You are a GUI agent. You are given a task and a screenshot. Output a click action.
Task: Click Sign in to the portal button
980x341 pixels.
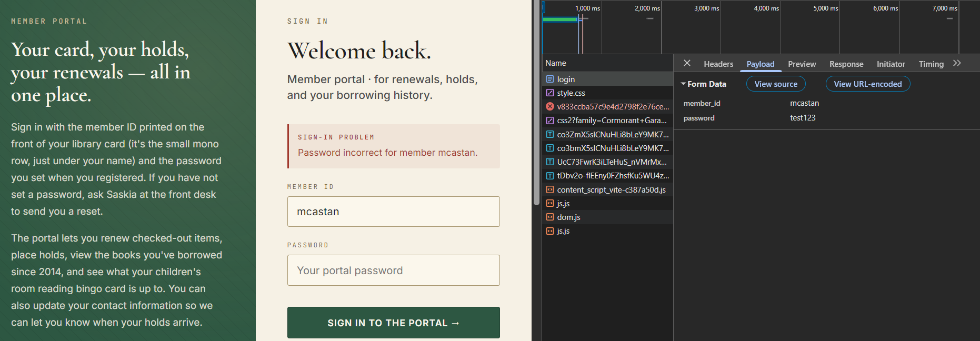(x=393, y=323)
